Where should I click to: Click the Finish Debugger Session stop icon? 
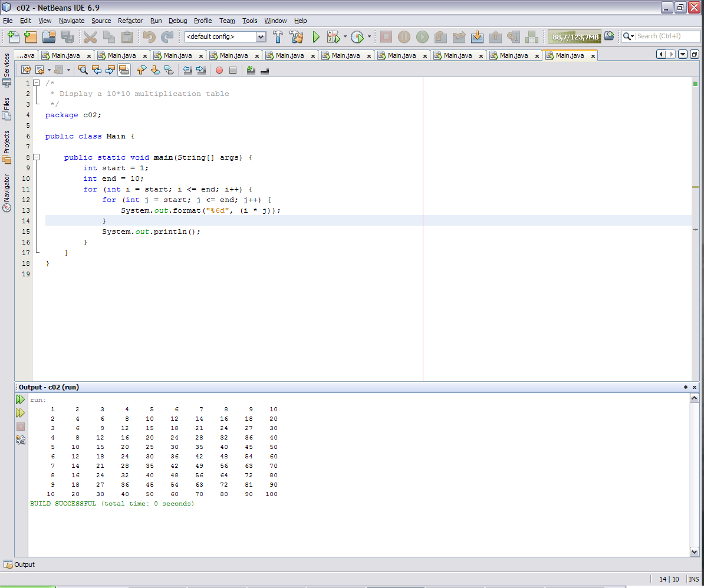(386, 37)
